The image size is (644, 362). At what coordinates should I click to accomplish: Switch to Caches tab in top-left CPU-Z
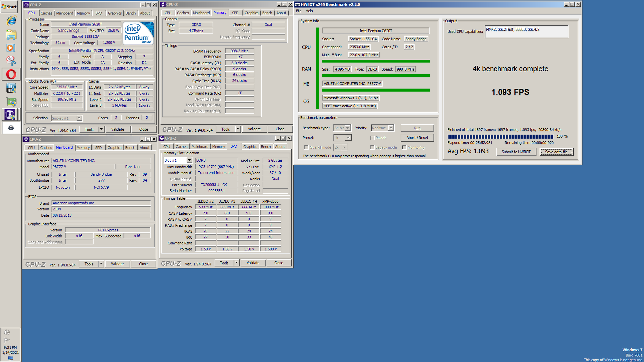(46, 13)
